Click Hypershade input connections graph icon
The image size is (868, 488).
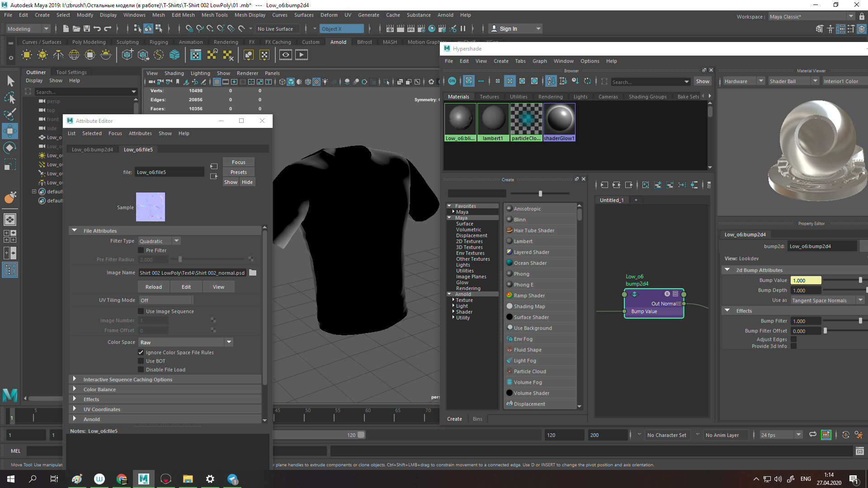pos(604,185)
